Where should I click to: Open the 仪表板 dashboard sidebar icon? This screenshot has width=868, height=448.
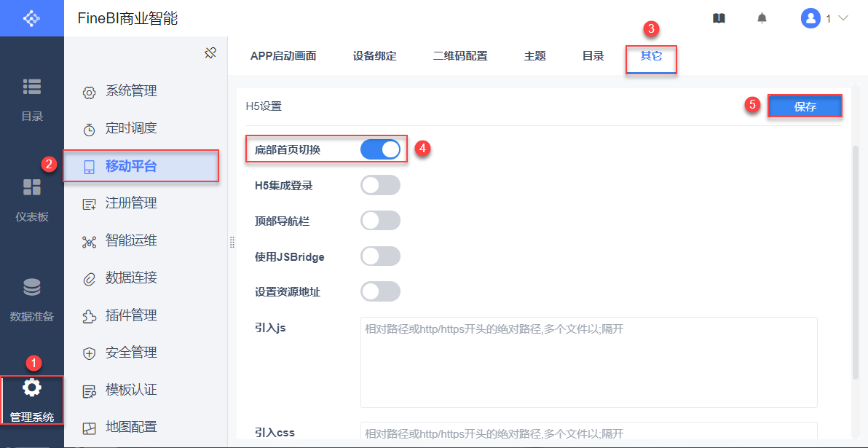[32, 188]
